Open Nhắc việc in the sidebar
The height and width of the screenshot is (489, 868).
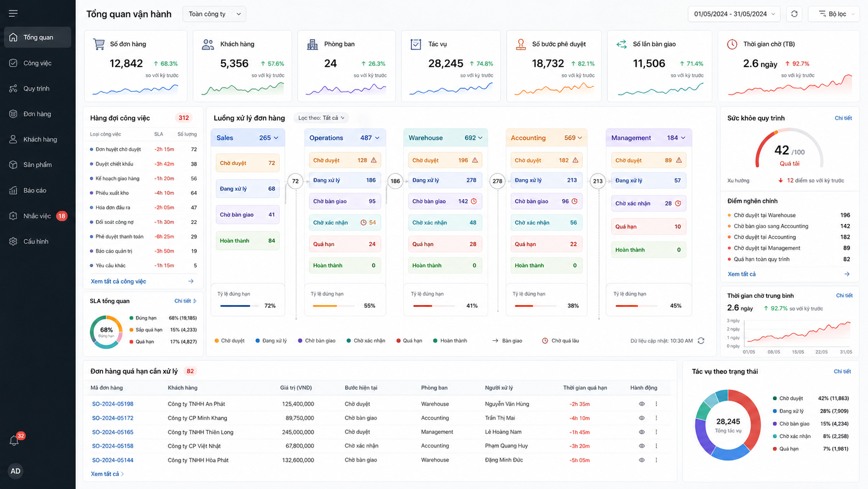click(37, 216)
